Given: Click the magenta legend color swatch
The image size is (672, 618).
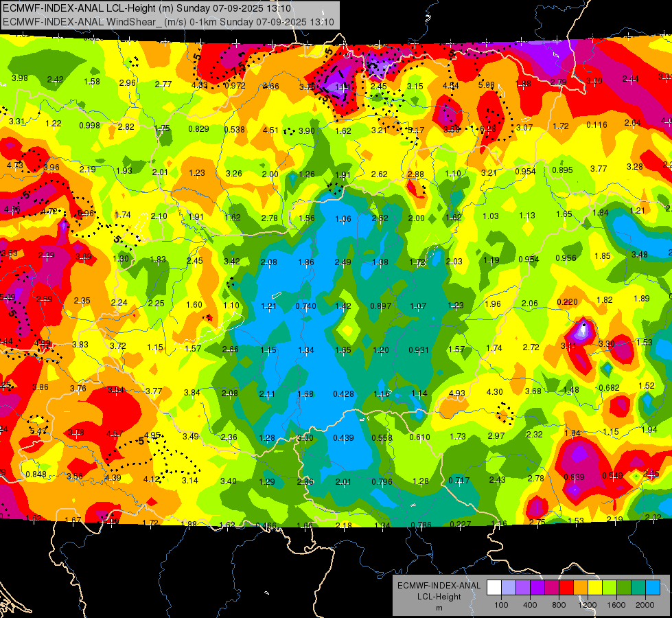Looking at the screenshot, I should pyautogui.click(x=552, y=587).
